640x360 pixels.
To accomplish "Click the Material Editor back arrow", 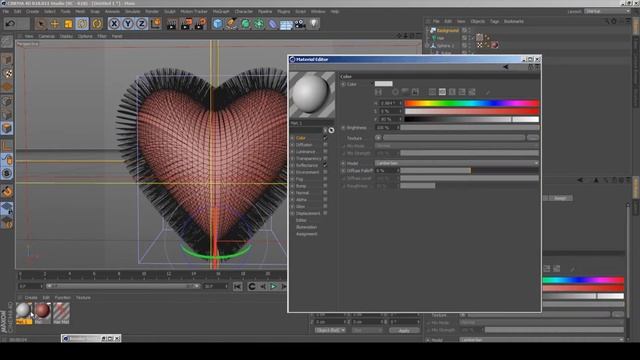I will [x=506, y=67].
